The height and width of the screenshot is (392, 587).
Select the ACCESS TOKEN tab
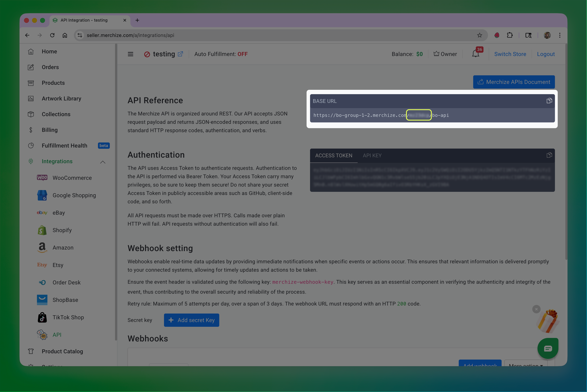[x=334, y=156]
